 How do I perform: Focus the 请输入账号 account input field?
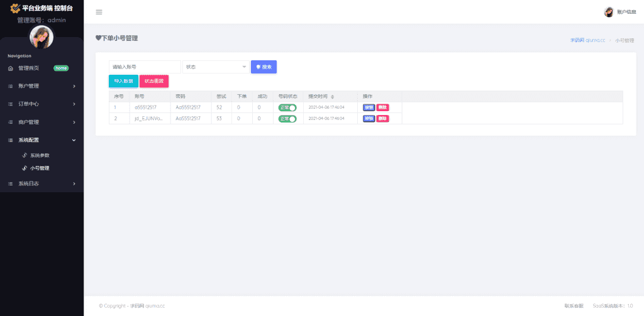[145, 67]
